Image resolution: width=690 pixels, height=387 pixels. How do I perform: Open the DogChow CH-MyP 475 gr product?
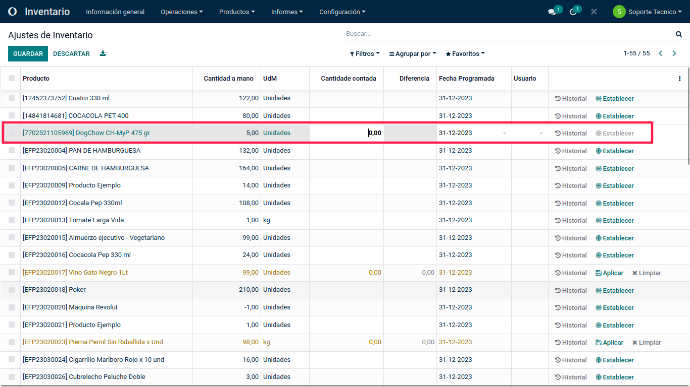click(x=86, y=133)
